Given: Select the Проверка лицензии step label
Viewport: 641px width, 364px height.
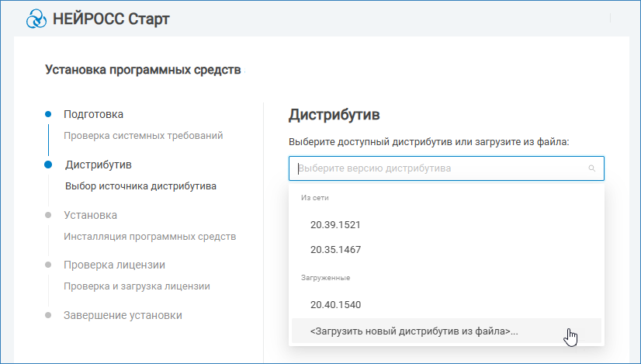Looking at the screenshot, I should click(x=114, y=265).
